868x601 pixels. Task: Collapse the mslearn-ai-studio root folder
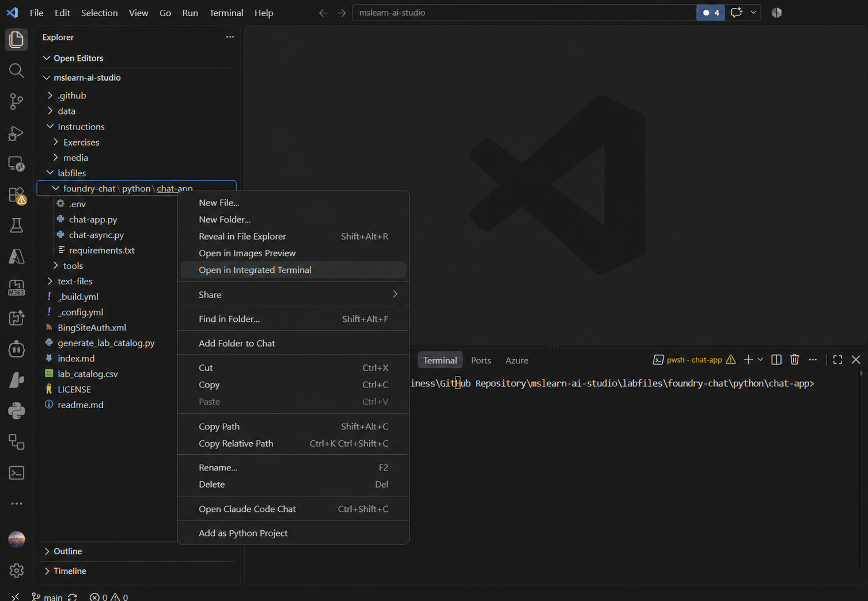(47, 78)
